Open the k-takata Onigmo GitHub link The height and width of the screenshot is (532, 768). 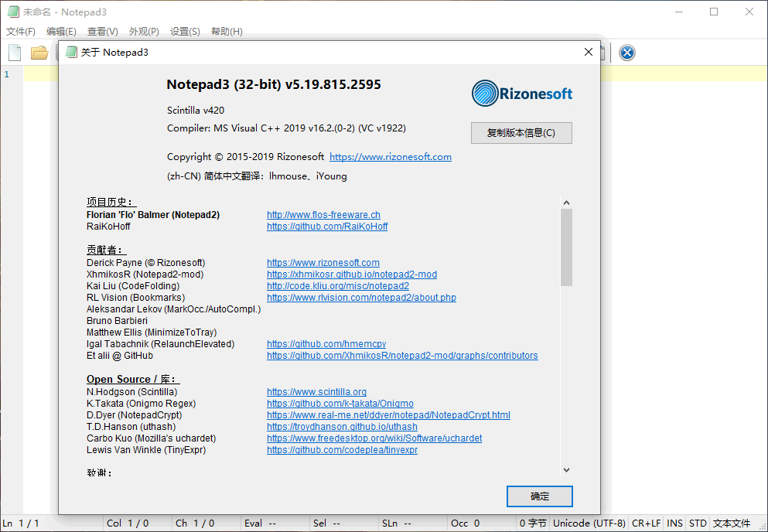(x=340, y=404)
